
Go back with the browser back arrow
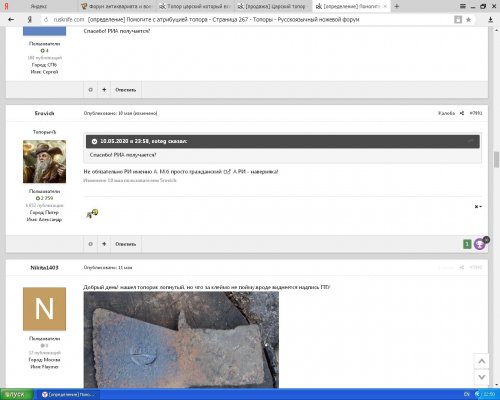tap(11, 20)
